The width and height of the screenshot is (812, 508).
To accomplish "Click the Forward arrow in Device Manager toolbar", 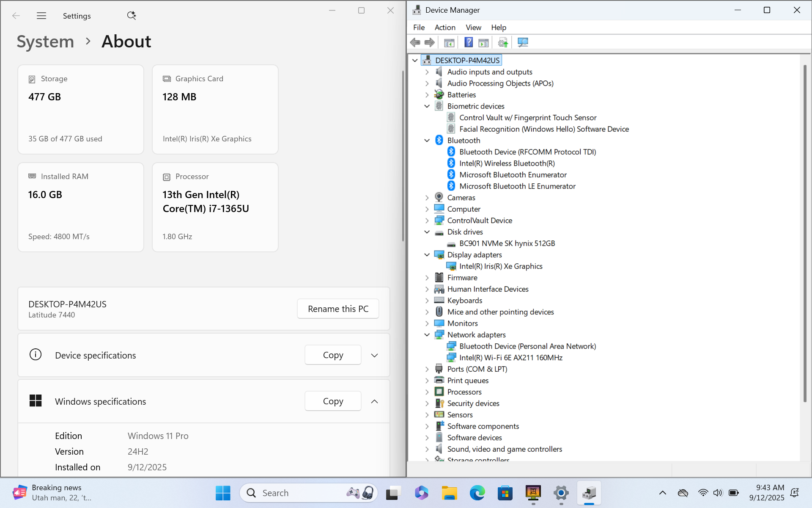I will [430, 42].
